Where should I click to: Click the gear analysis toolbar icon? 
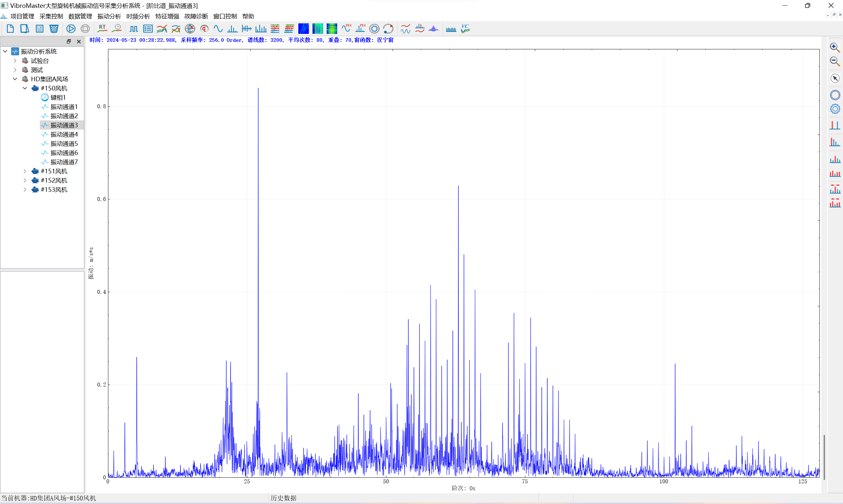point(374,29)
